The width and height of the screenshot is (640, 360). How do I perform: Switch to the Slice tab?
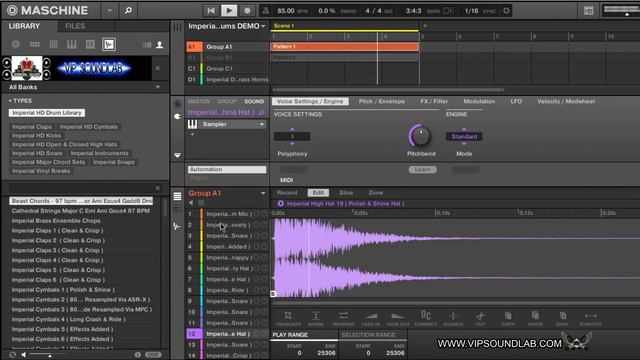(346, 193)
